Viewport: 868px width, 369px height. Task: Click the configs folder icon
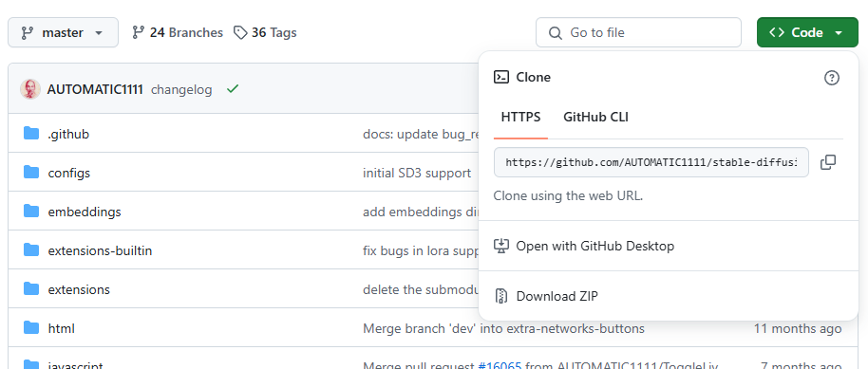(x=31, y=173)
